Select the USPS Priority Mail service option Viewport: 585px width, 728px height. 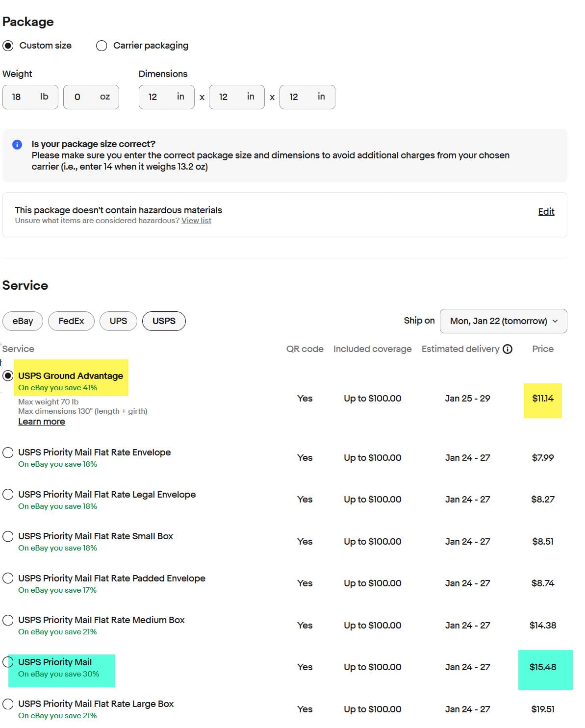tap(8, 662)
